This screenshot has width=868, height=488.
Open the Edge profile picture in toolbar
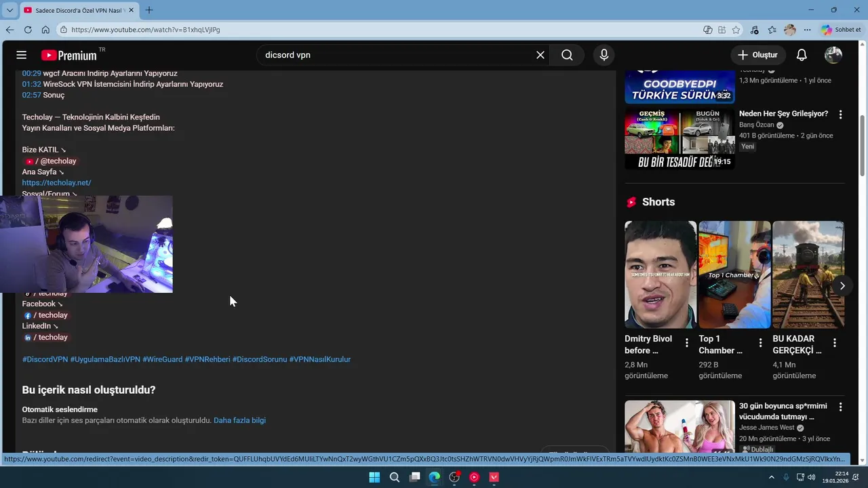click(789, 30)
